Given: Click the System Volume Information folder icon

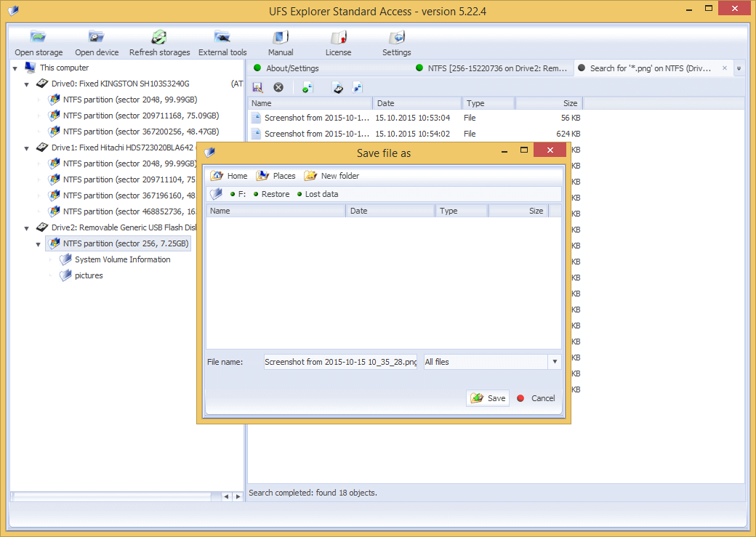Looking at the screenshot, I should pyautogui.click(x=65, y=260).
